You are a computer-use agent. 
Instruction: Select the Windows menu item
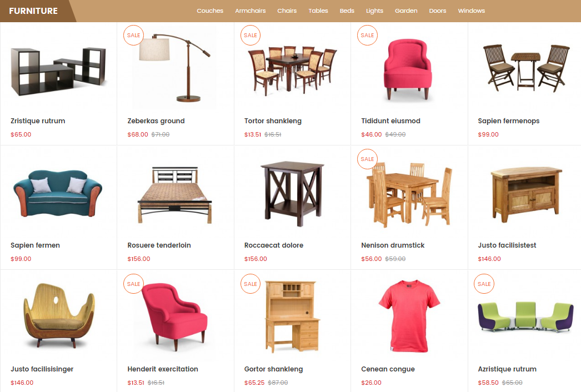click(472, 11)
